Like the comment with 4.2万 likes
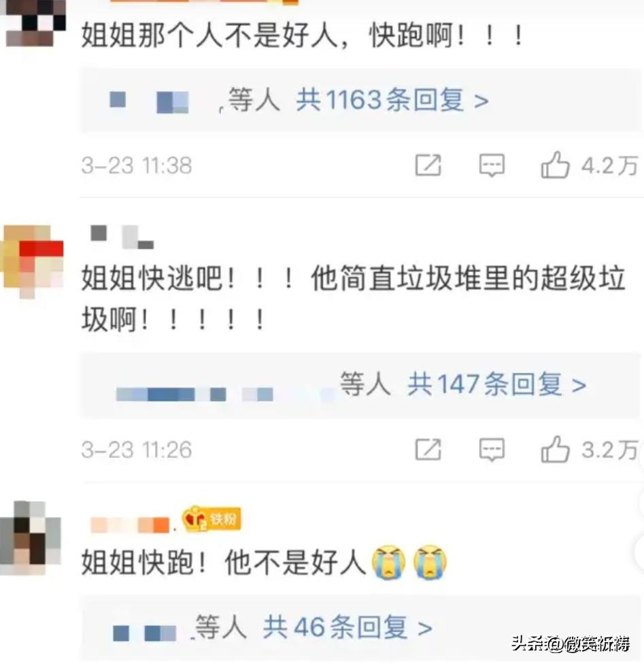644x666 pixels. click(555, 165)
